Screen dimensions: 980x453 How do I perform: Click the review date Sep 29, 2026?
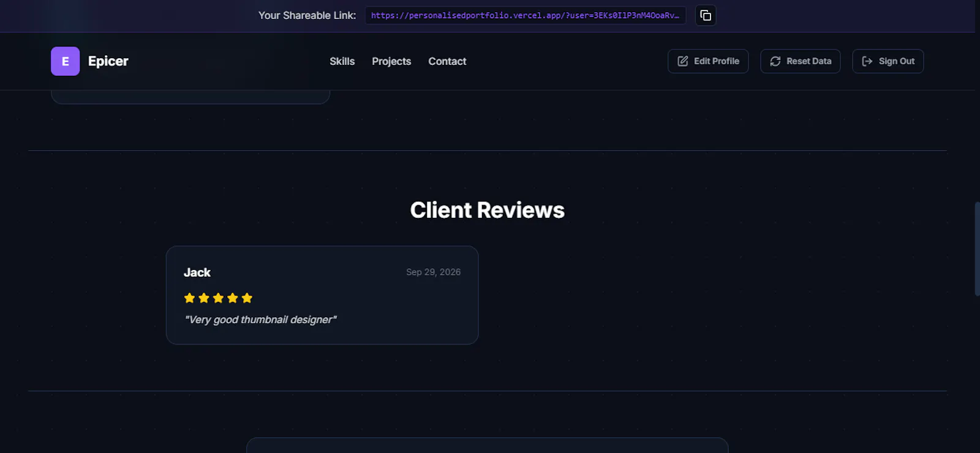(434, 272)
